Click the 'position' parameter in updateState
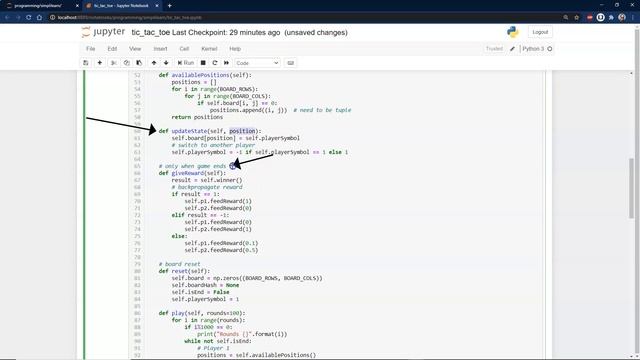The width and height of the screenshot is (640, 360). (x=242, y=131)
